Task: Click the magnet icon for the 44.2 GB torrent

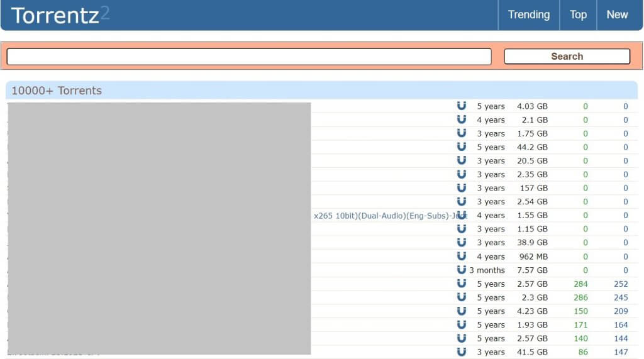Action: pyautogui.click(x=462, y=146)
